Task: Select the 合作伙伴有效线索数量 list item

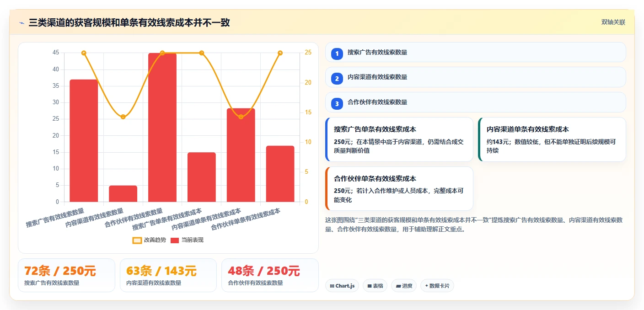Action: tap(475, 102)
